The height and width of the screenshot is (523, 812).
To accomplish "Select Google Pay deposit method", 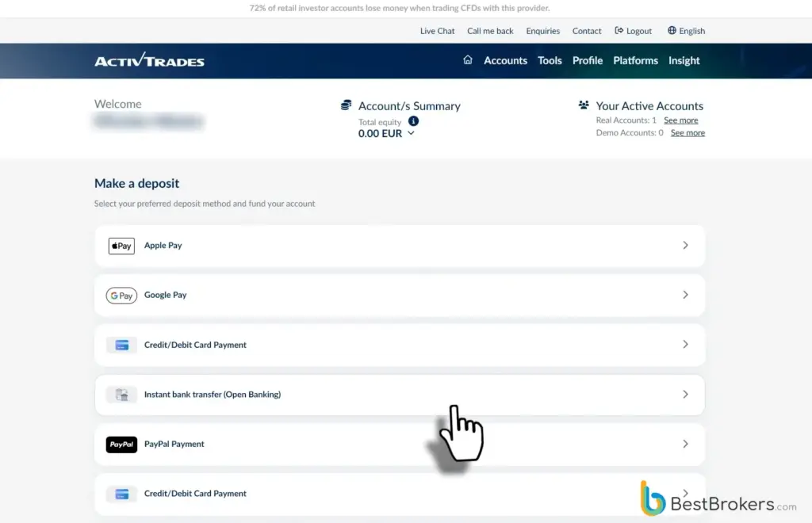I will point(400,296).
